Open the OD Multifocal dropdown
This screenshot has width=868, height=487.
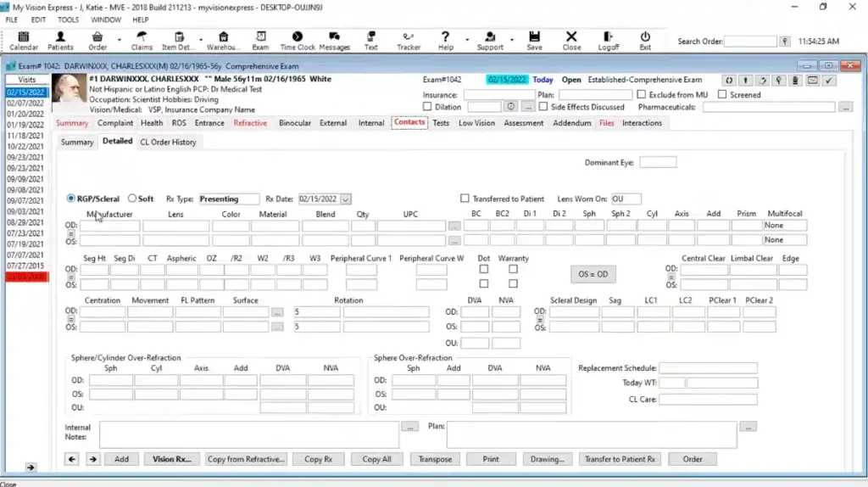pos(785,226)
